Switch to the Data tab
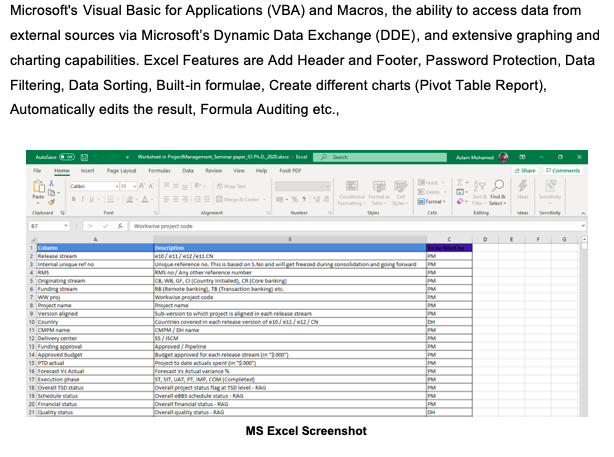614x457 pixels. coord(188,171)
